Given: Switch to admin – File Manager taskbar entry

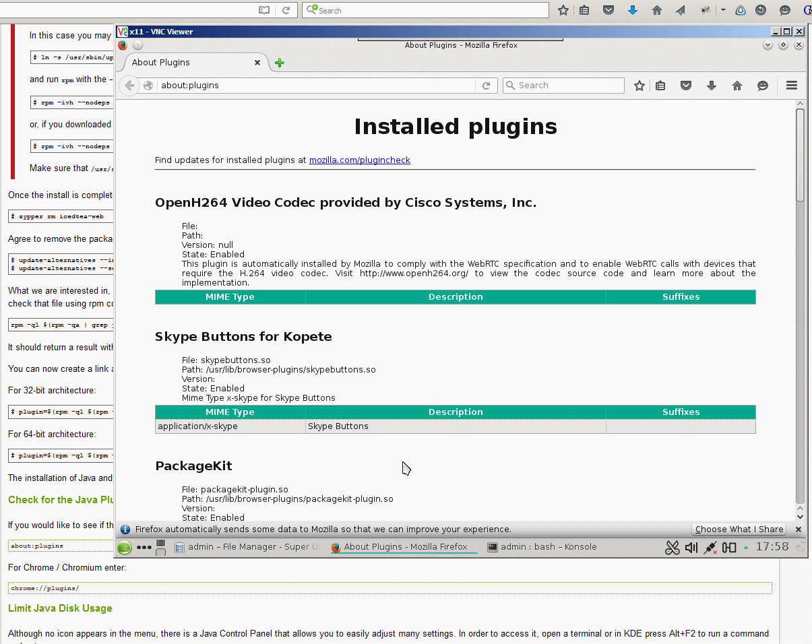Looking at the screenshot, I should tap(248, 548).
